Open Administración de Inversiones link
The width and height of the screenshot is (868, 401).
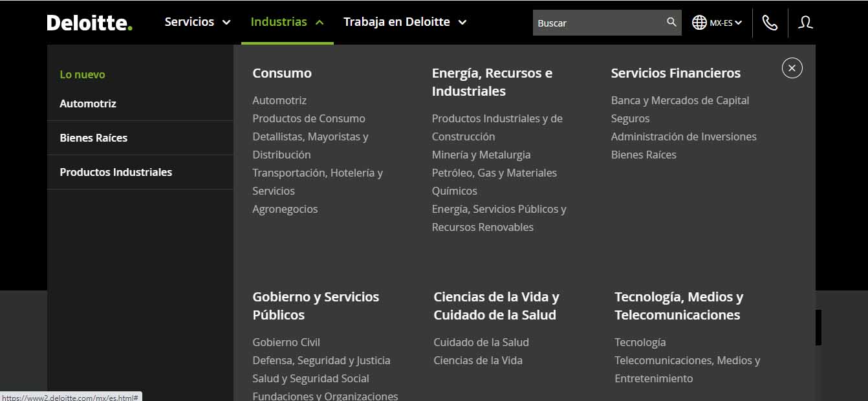[684, 136]
